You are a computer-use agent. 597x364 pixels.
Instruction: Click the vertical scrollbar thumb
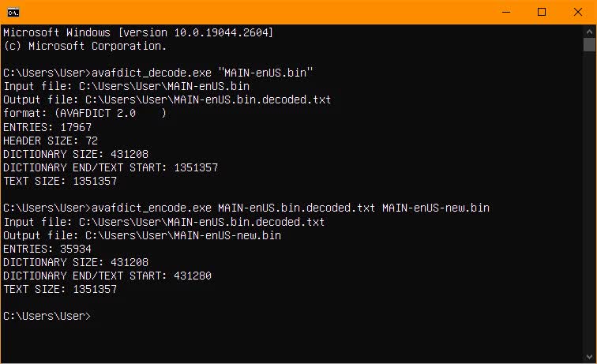tap(589, 44)
